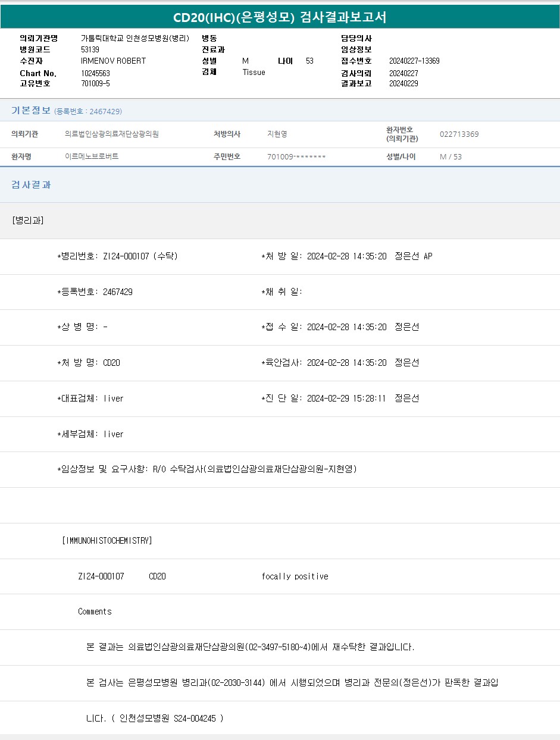Click the 'focally positive' result text
This screenshot has height=740, width=560.
pyautogui.click(x=295, y=576)
